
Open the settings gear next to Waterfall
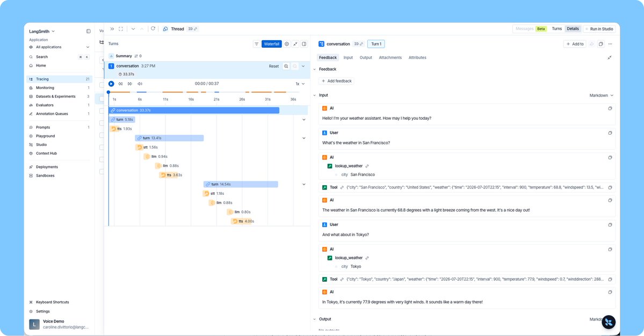pos(287,44)
